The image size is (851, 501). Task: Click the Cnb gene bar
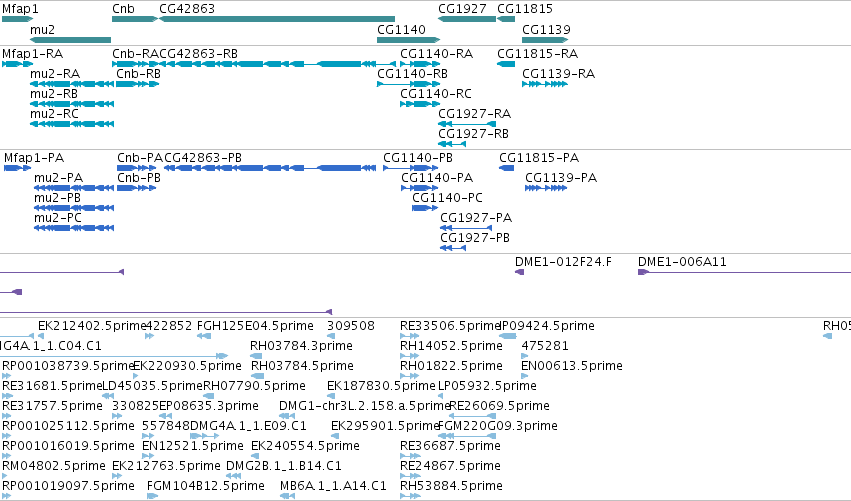click(x=135, y=19)
